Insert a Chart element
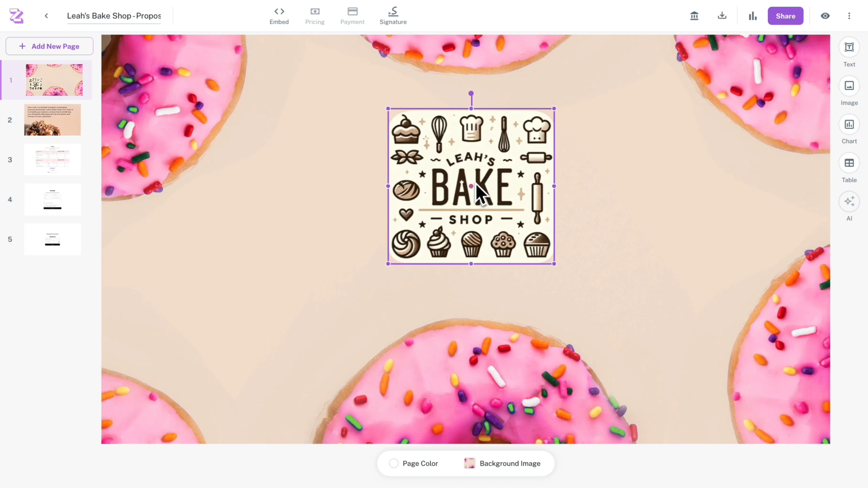Screen dimensions: 868x488 point(849,129)
